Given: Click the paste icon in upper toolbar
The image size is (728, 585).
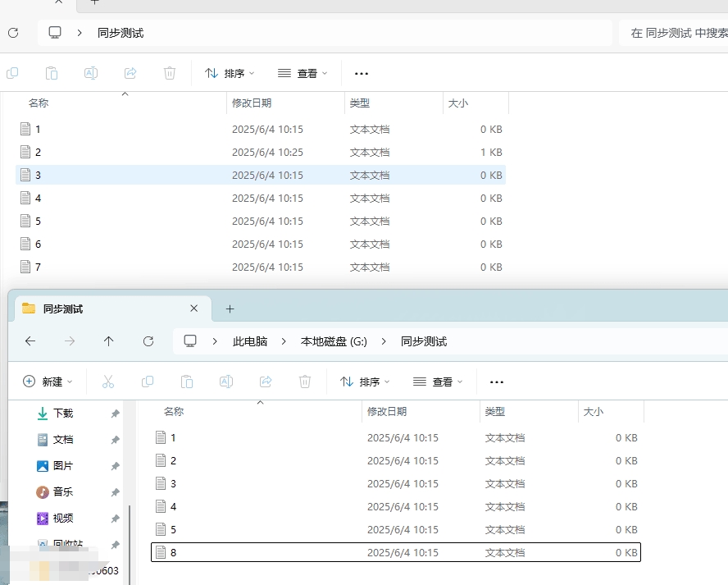Looking at the screenshot, I should (52, 73).
